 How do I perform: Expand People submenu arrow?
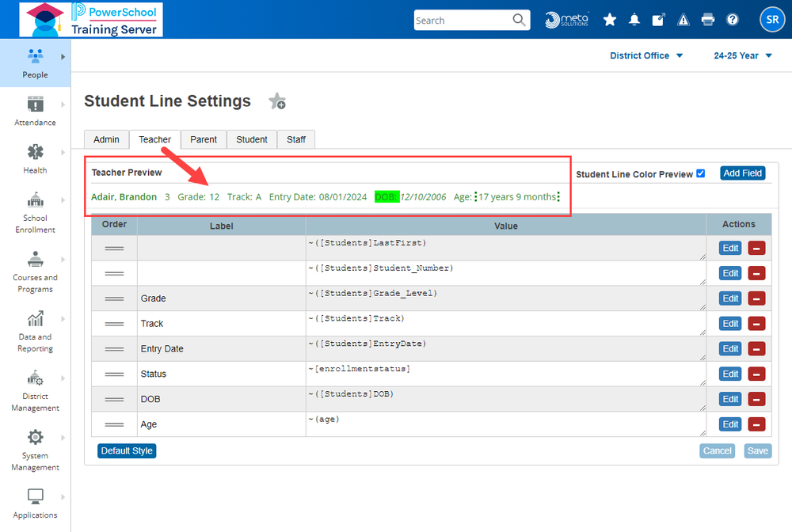(63, 57)
